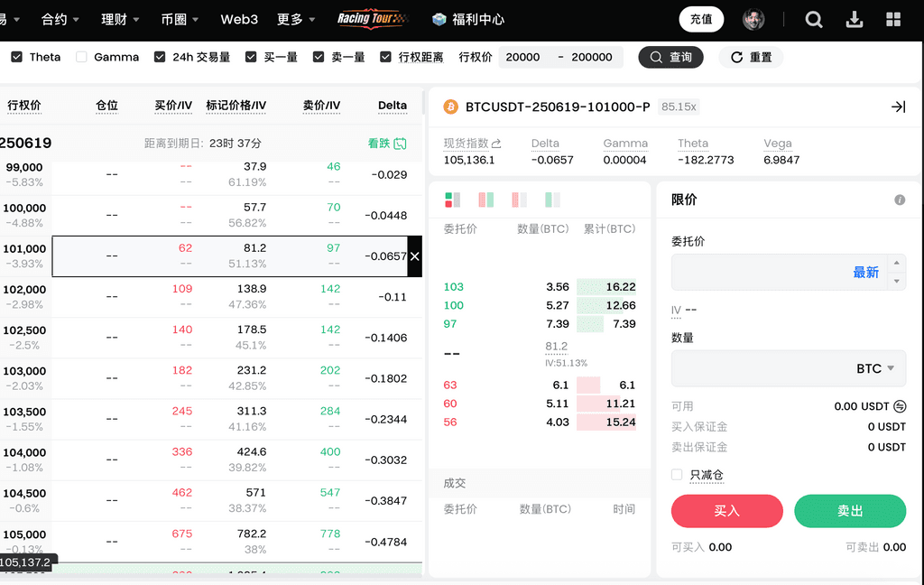Open the download icon in header

coord(854,19)
